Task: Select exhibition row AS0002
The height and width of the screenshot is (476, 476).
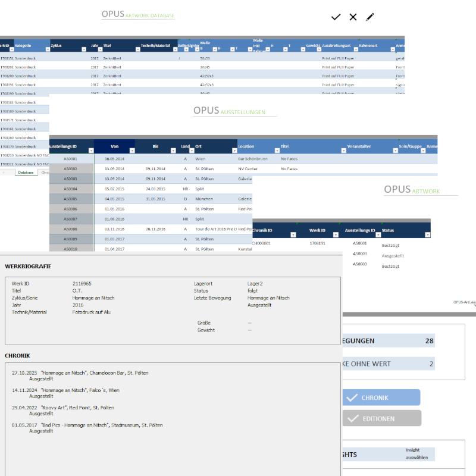Action: click(70, 169)
